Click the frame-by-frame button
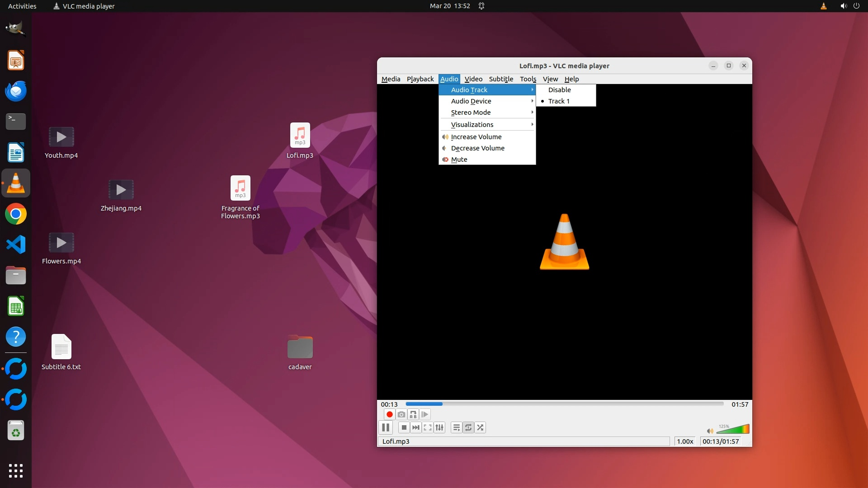Image resolution: width=868 pixels, height=488 pixels. click(425, 414)
